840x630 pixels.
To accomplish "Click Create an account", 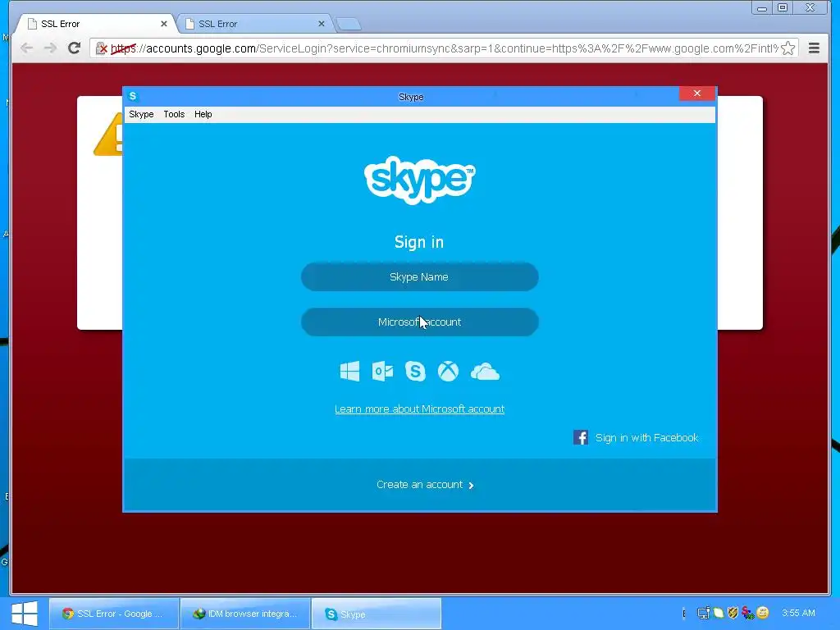I will [x=426, y=485].
